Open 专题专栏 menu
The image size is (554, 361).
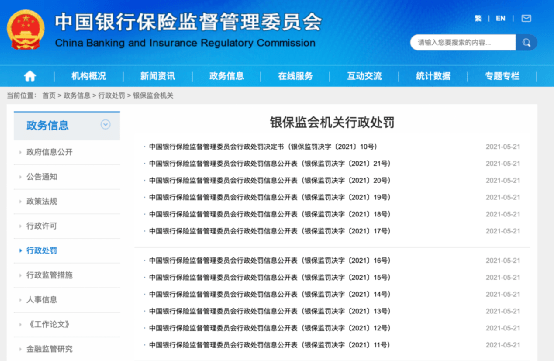tap(502, 76)
